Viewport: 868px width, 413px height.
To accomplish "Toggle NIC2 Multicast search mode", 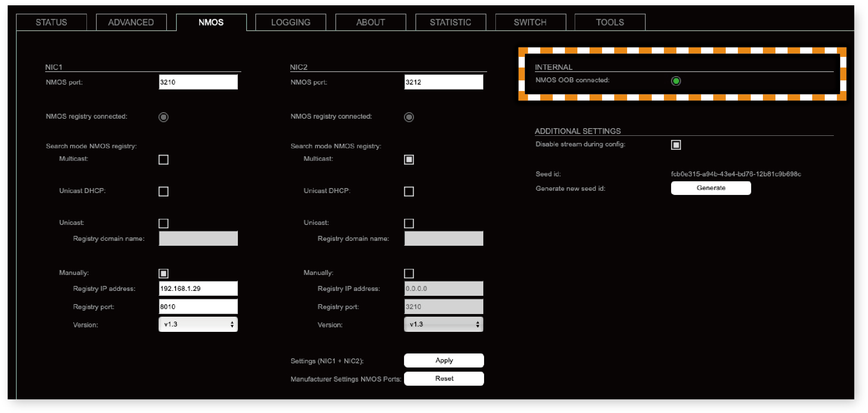I will pyautogui.click(x=409, y=160).
